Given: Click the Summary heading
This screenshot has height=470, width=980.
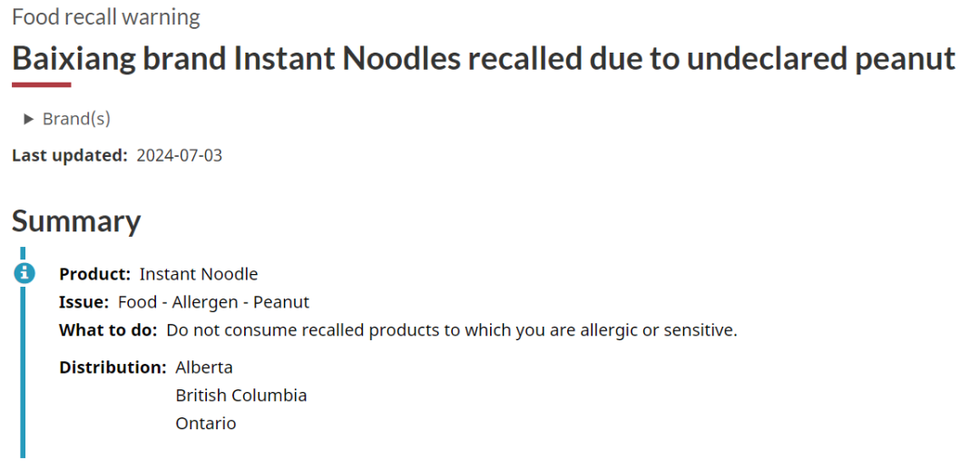Looking at the screenshot, I should coord(76,221).
